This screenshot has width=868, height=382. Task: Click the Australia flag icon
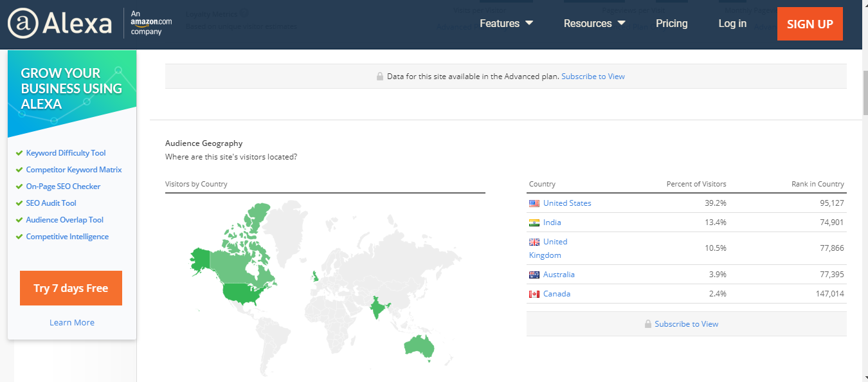coord(534,275)
